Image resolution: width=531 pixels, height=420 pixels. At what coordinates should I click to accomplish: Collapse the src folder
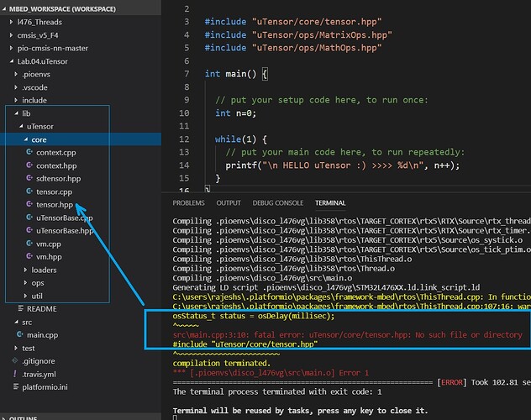16,323
